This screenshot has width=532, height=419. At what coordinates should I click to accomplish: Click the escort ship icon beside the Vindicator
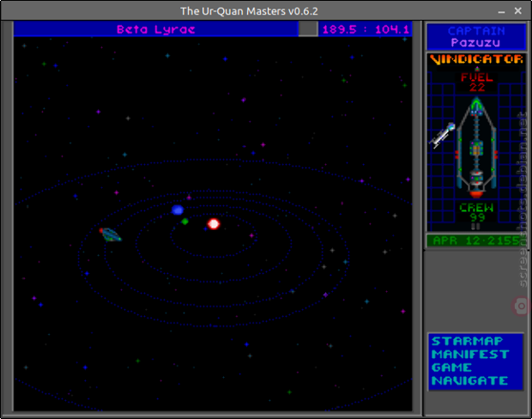point(442,135)
